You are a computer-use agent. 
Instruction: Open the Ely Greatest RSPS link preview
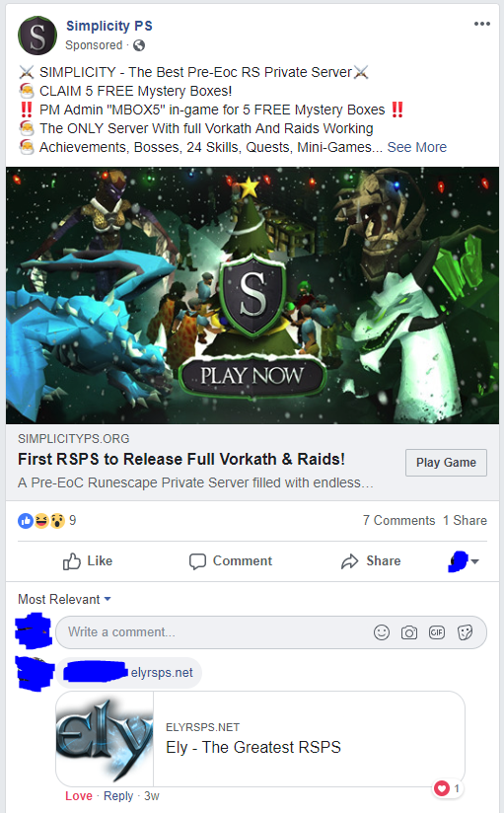(x=260, y=739)
